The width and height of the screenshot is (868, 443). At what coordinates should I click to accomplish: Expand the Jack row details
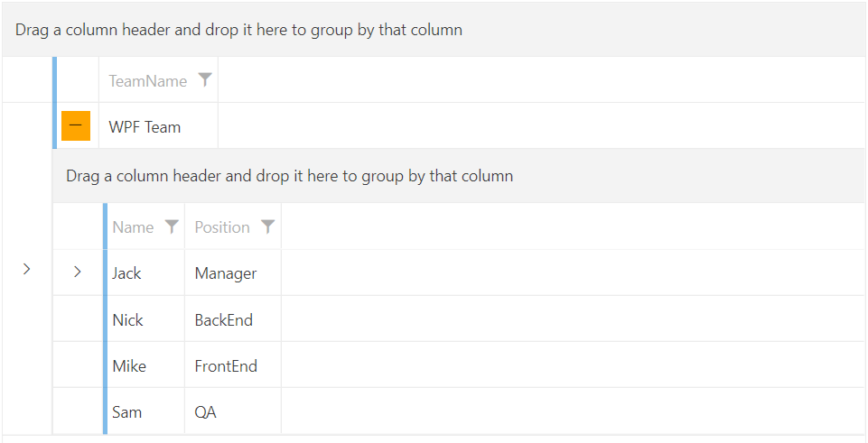(x=78, y=272)
